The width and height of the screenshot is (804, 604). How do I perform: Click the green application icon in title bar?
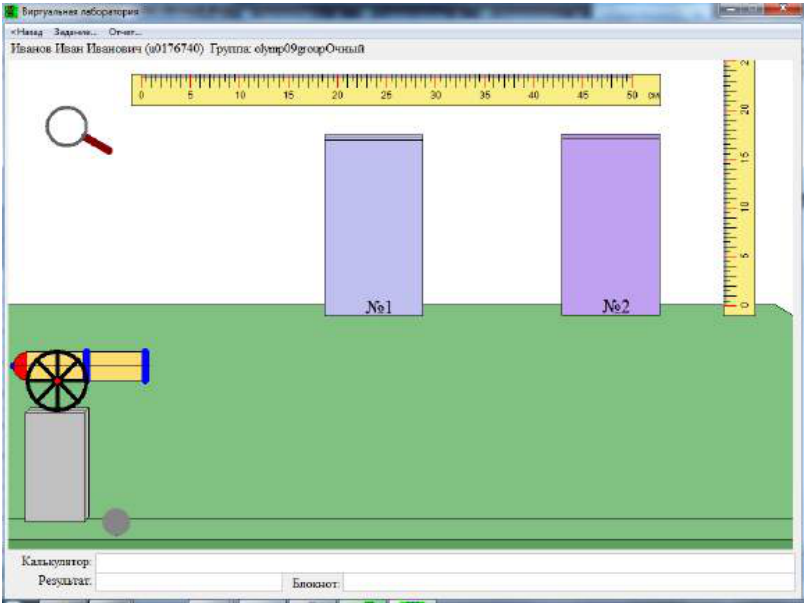coord(11,11)
